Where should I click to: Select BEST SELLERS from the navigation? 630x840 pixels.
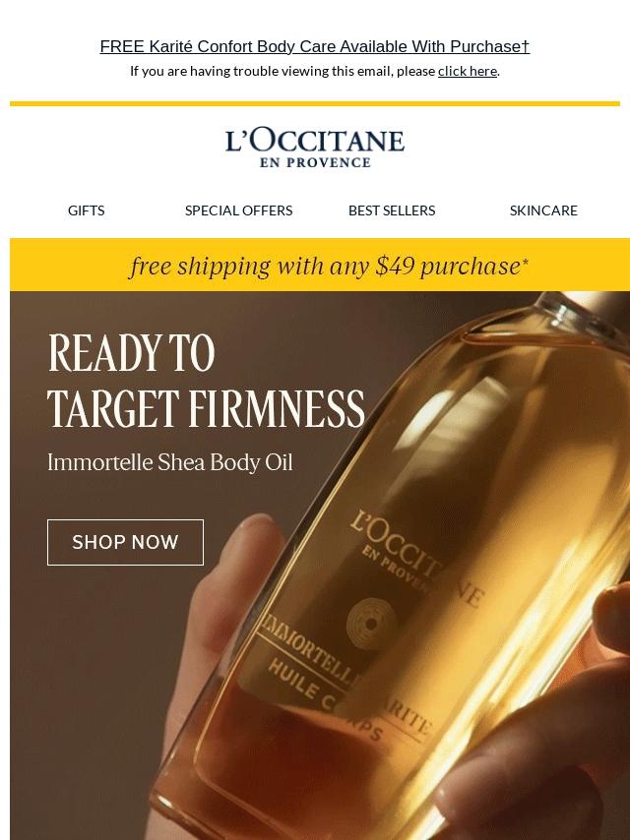tap(392, 210)
